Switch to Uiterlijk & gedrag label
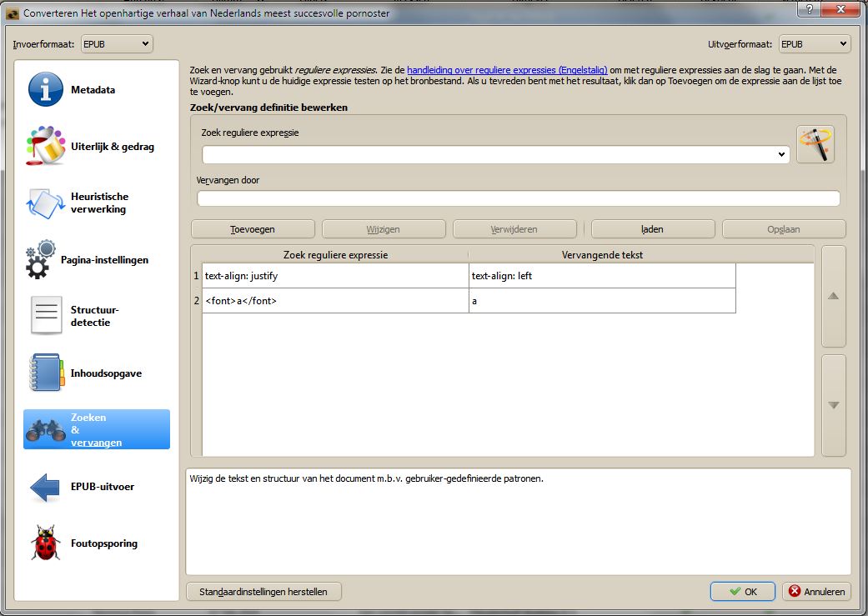The height and width of the screenshot is (616, 868). pos(113,147)
